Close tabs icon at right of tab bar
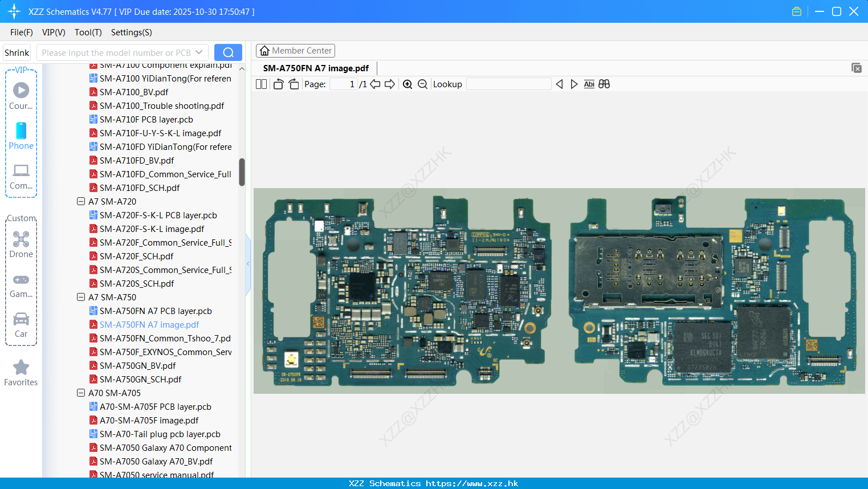868x489 pixels. click(x=856, y=68)
